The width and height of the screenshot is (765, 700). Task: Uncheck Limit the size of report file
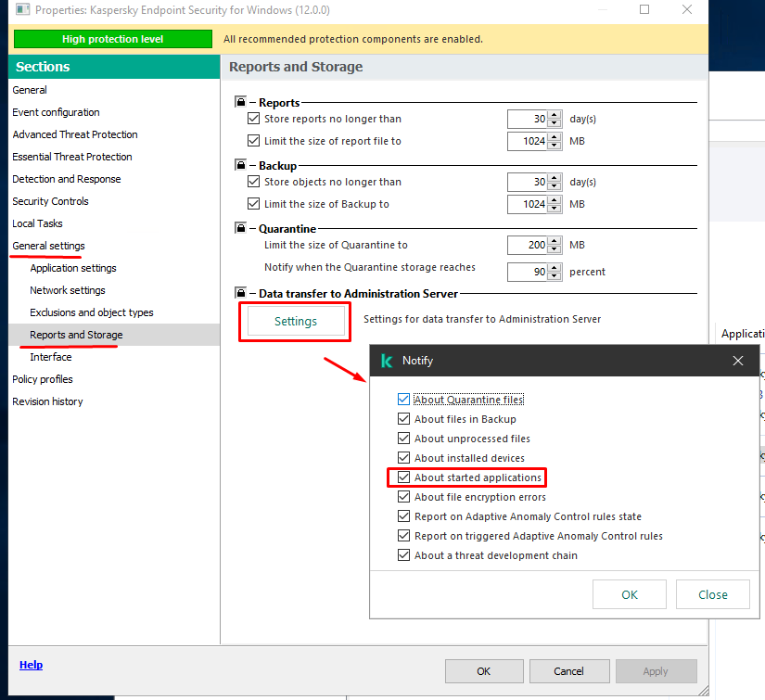pos(254,141)
